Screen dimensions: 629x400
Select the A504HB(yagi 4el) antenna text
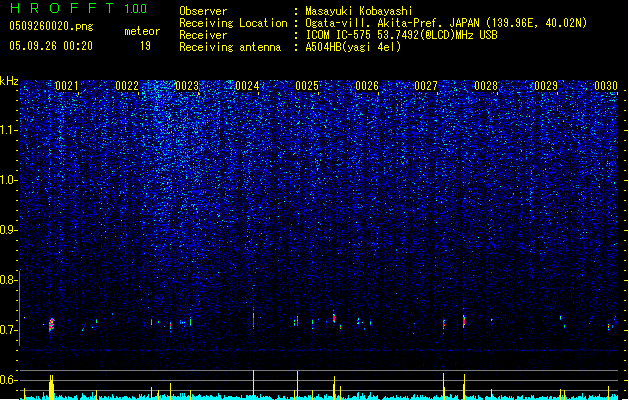[353, 47]
